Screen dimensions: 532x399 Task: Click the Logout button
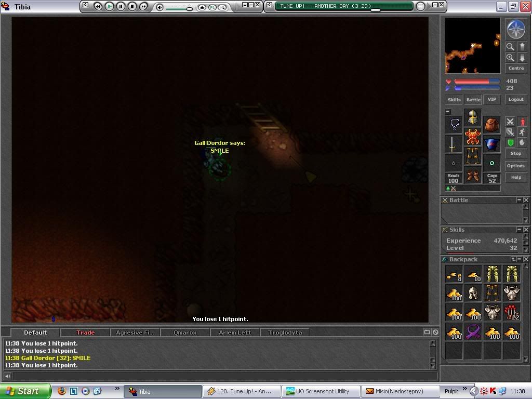pyautogui.click(x=516, y=99)
